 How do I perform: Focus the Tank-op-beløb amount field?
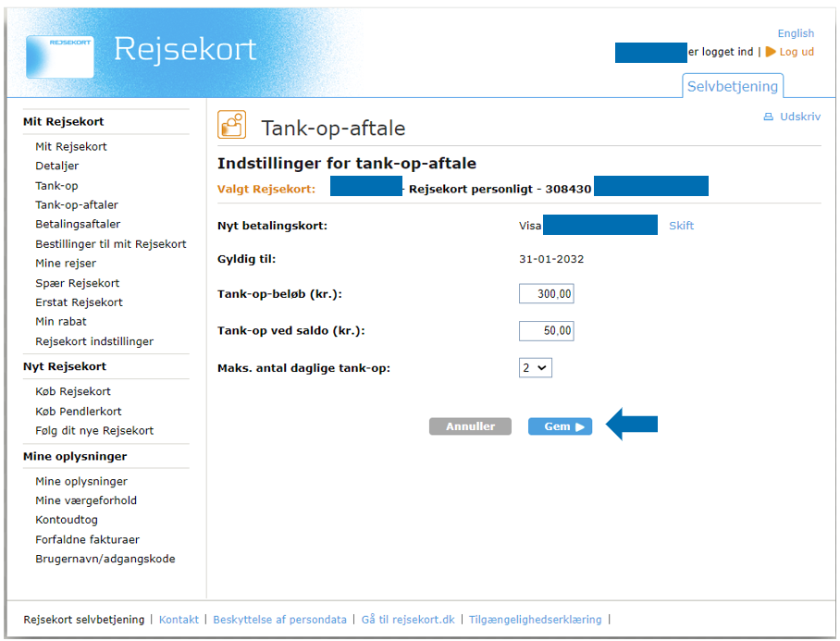547,294
